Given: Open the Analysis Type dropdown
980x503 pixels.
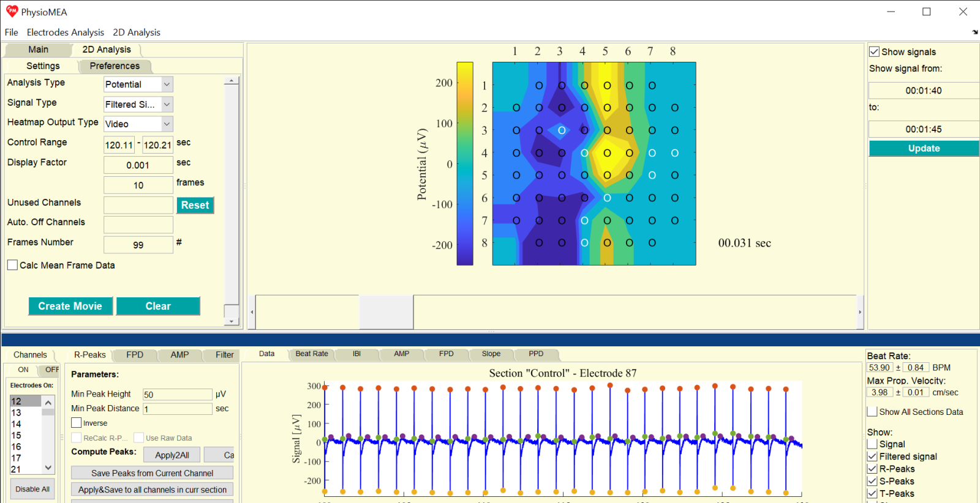Looking at the screenshot, I should click(167, 84).
